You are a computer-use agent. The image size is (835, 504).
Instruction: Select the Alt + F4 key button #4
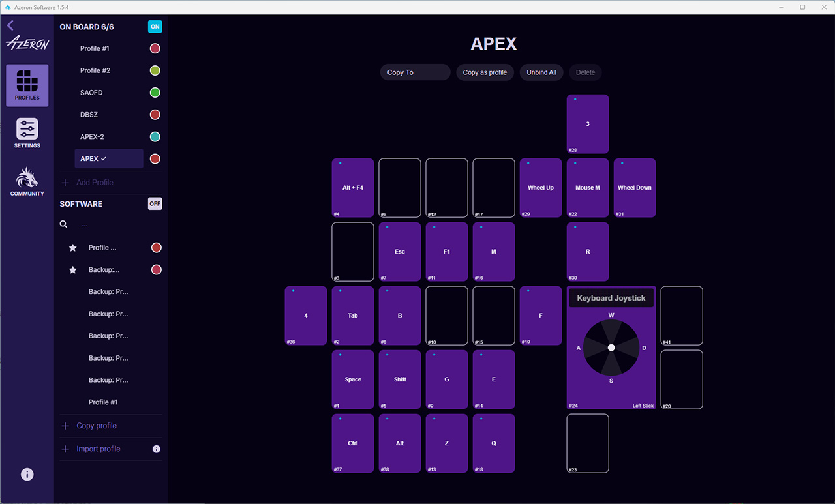353,188
